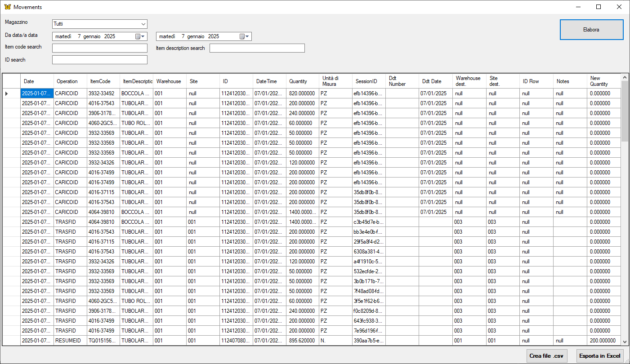Focus the ID search text box
630x364 pixels.
click(x=100, y=60)
